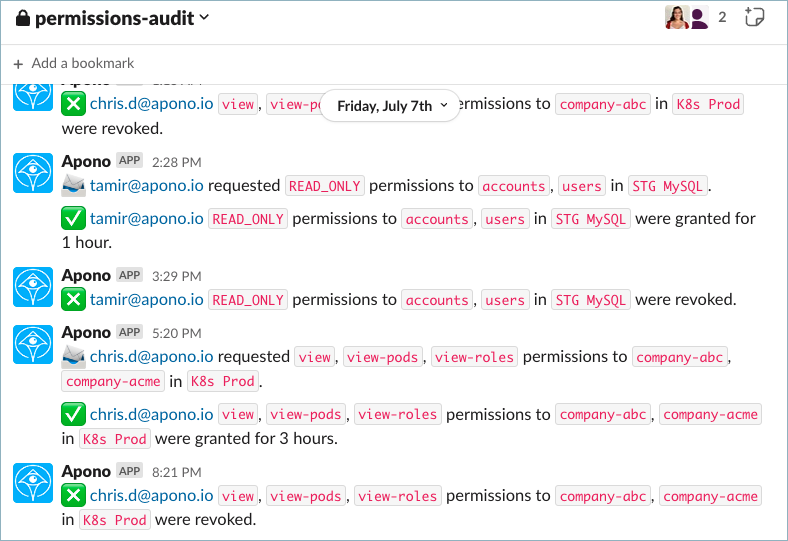The image size is (788, 541).
Task: Click the Apono avatar on the 3:29 PM message
Action: (32, 286)
